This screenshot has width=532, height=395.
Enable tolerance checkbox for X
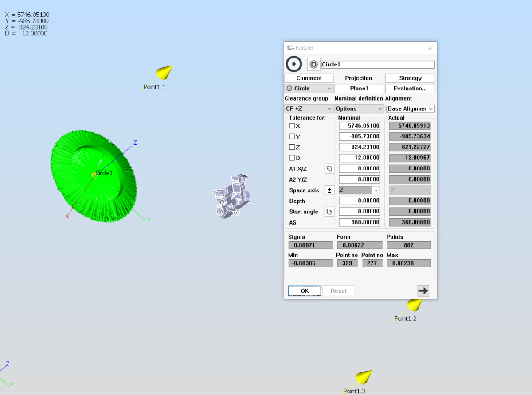(x=292, y=126)
